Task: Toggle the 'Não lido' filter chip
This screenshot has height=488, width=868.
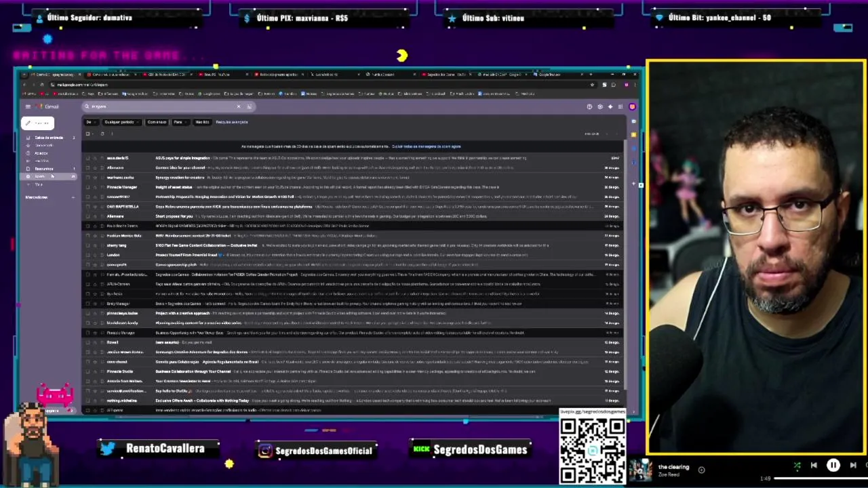Action: pyautogui.click(x=202, y=122)
